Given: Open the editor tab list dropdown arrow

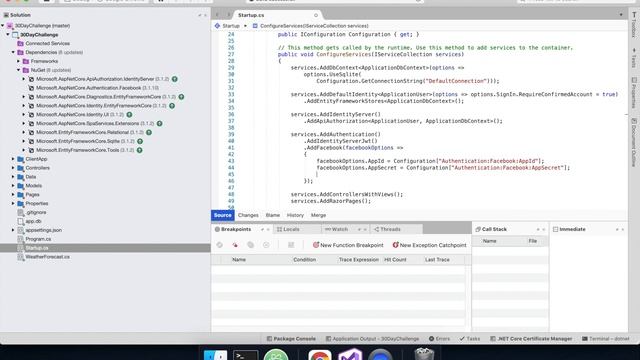Looking at the screenshot, I should [621, 15].
